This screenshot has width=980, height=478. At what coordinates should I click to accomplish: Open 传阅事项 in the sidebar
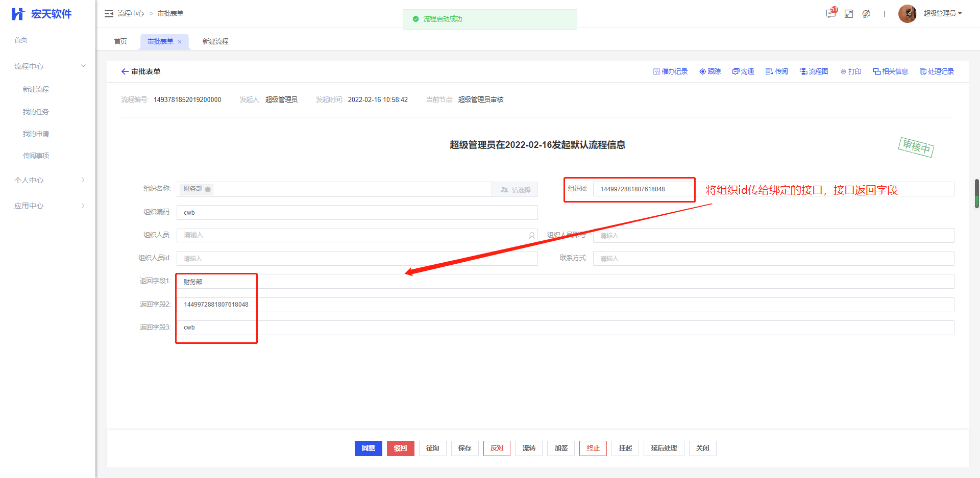(36, 156)
